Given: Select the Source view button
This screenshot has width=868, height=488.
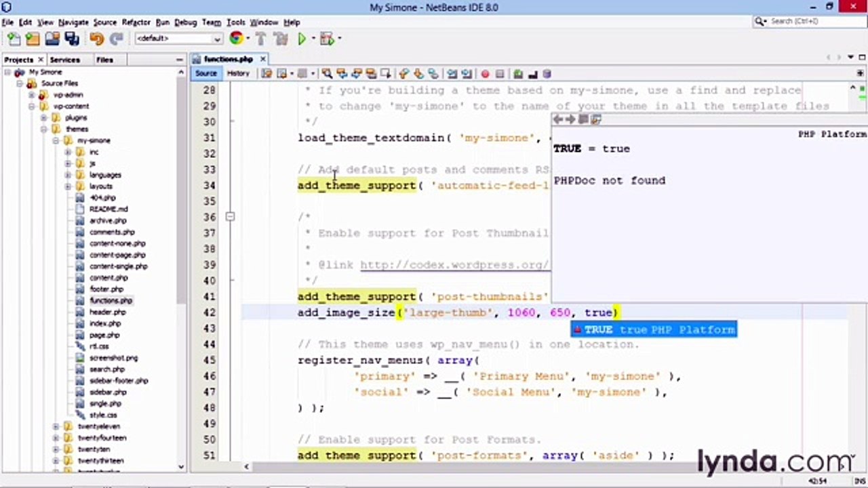Looking at the screenshot, I should 206,73.
